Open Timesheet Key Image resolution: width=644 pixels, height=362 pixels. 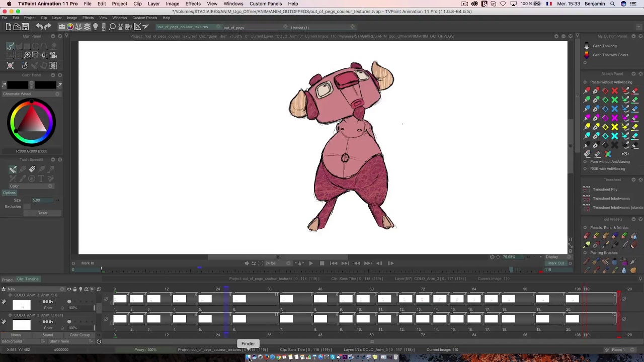[605, 190]
